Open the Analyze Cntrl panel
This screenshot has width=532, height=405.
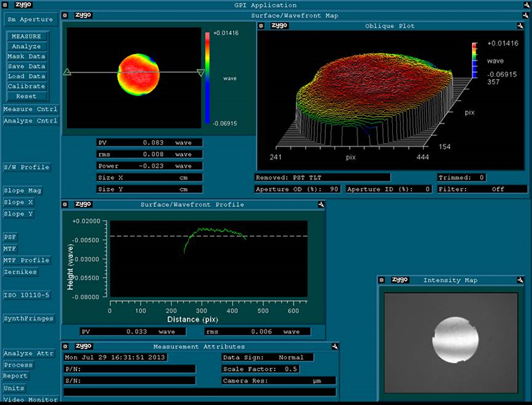[30, 121]
